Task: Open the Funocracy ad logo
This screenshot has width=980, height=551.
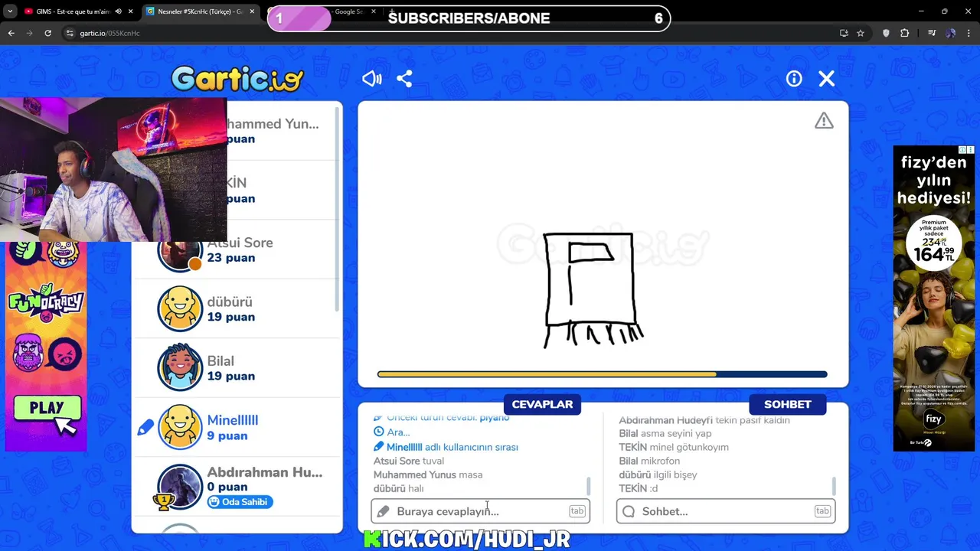Action: pos(46,302)
